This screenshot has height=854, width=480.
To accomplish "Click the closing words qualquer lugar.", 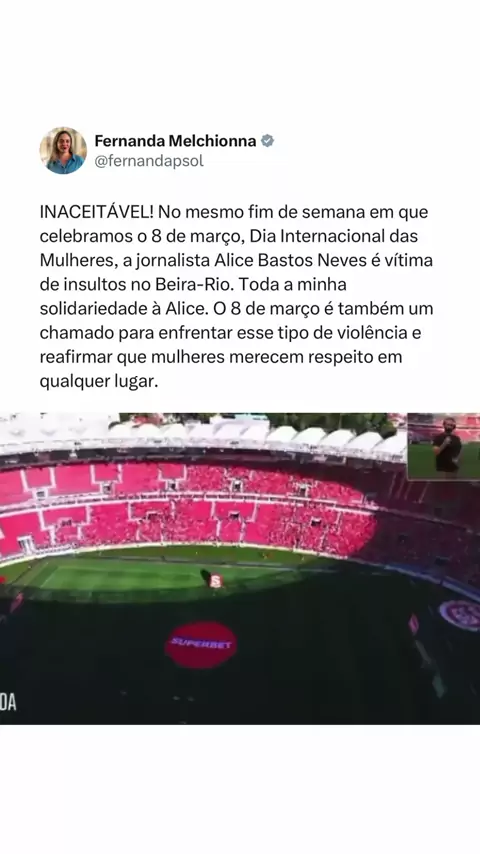I will (x=99, y=381).
